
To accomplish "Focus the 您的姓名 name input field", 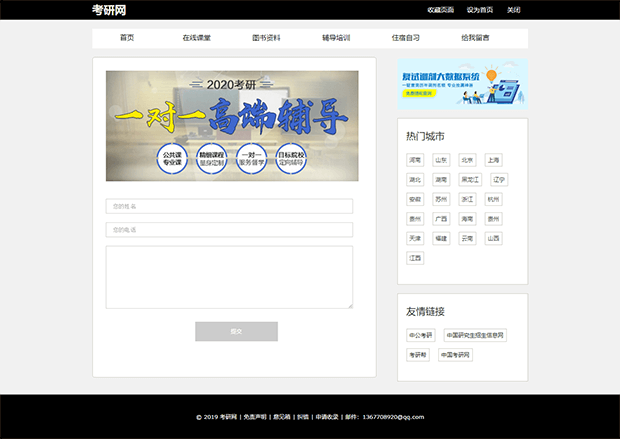I will click(229, 206).
